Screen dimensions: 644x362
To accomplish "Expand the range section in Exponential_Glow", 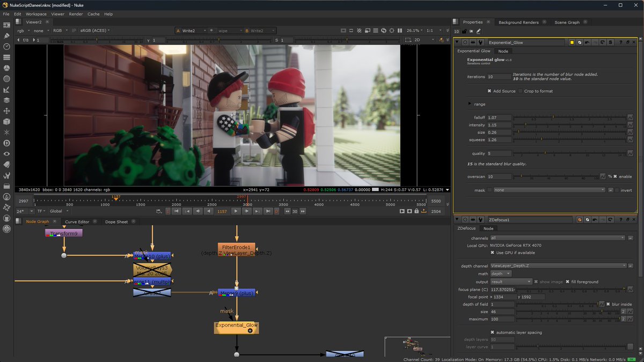I will coord(470,104).
